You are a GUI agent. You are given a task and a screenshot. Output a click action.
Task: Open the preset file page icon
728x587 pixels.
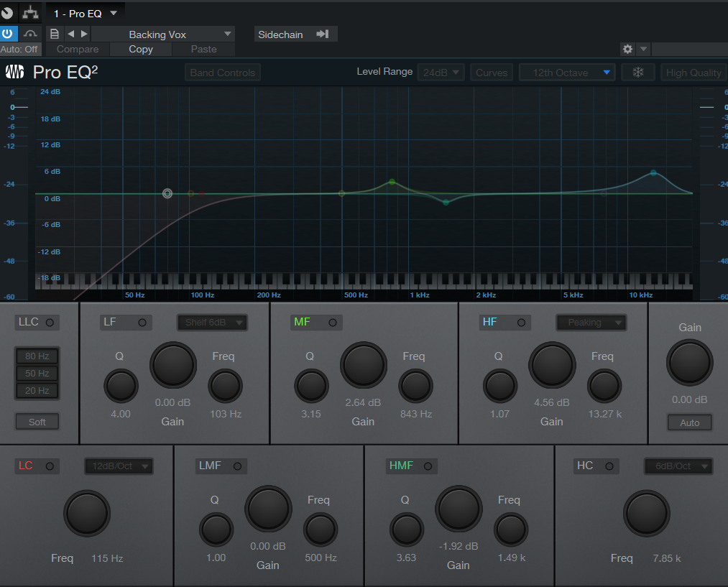pyautogui.click(x=55, y=34)
